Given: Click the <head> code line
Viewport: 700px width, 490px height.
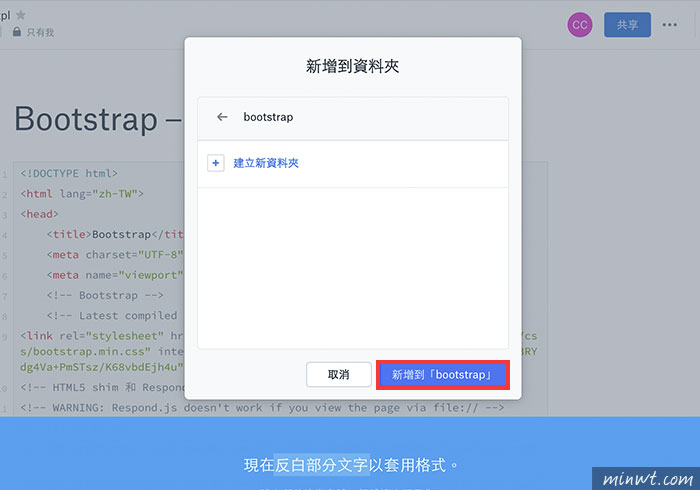Looking at the screenshot, I should coord(39,214).
